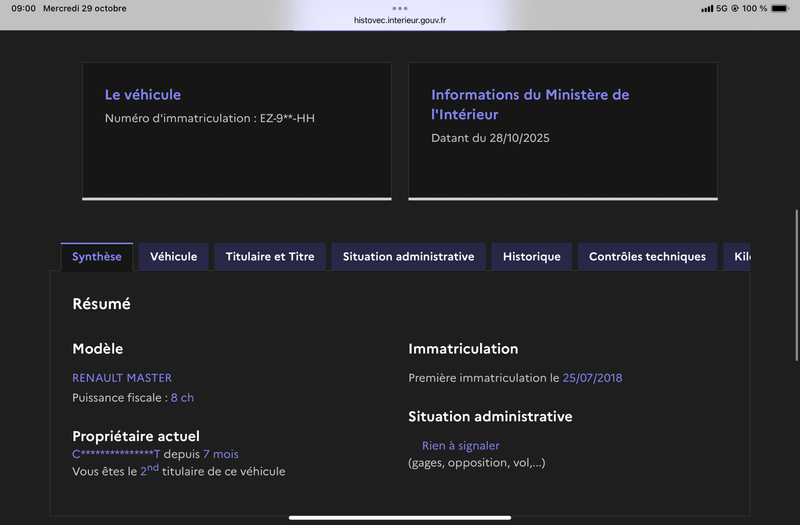Tap the home indicator bar at bottom
The width and height of the screenshot is (800, 525).
tap(400, 518)
